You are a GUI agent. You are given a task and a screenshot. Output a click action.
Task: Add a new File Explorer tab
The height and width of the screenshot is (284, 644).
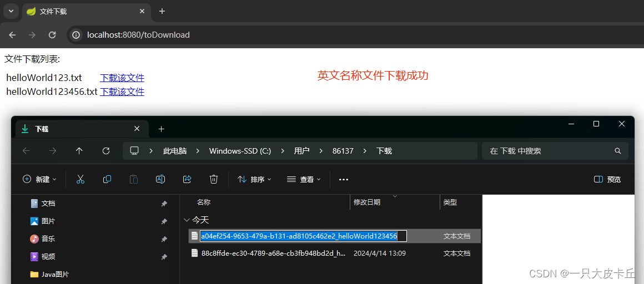[x=162, y=129]
